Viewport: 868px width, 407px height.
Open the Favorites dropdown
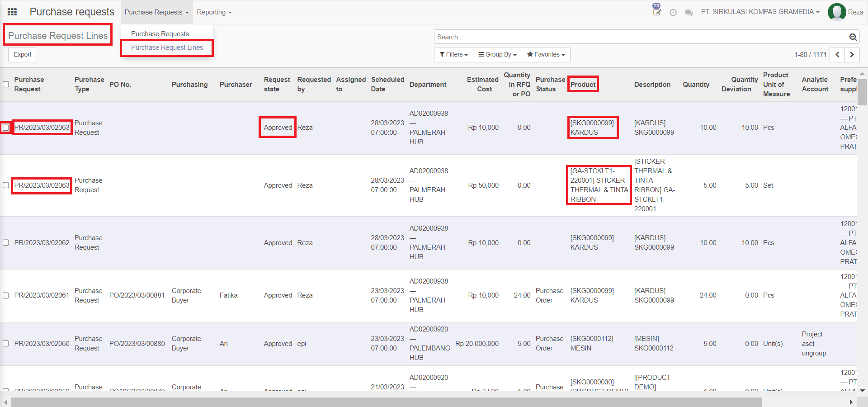point(546,55)
